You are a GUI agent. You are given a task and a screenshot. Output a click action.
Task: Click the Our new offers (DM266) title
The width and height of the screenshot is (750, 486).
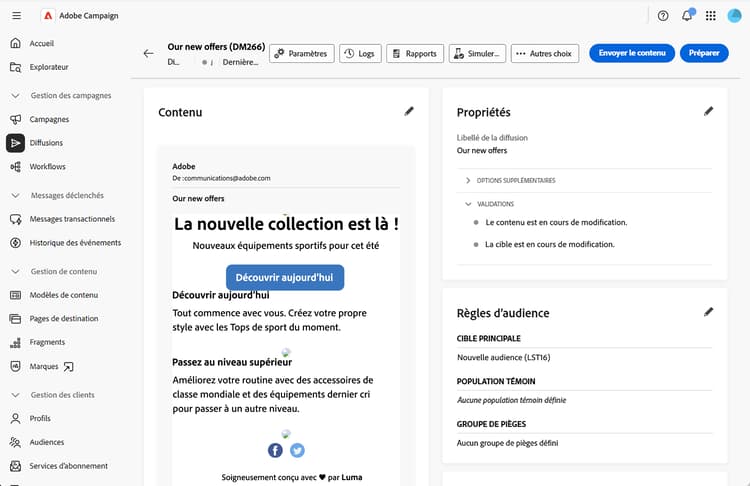(x=216, y=47)
